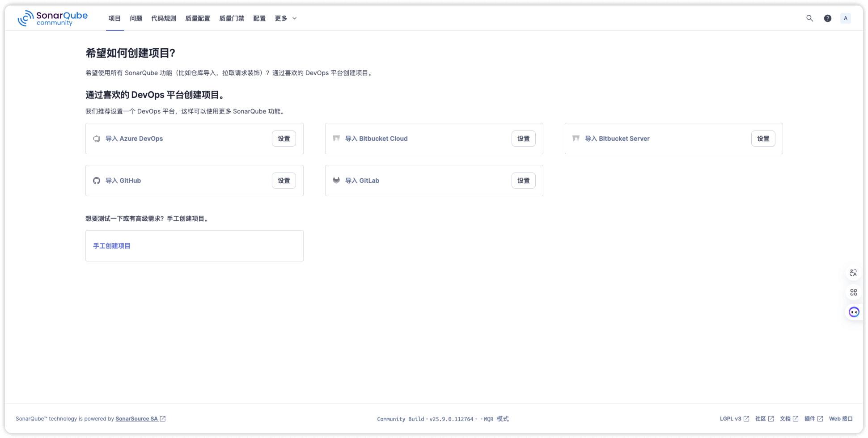Click the GitHub octocat icon

(x=97, y=181)
